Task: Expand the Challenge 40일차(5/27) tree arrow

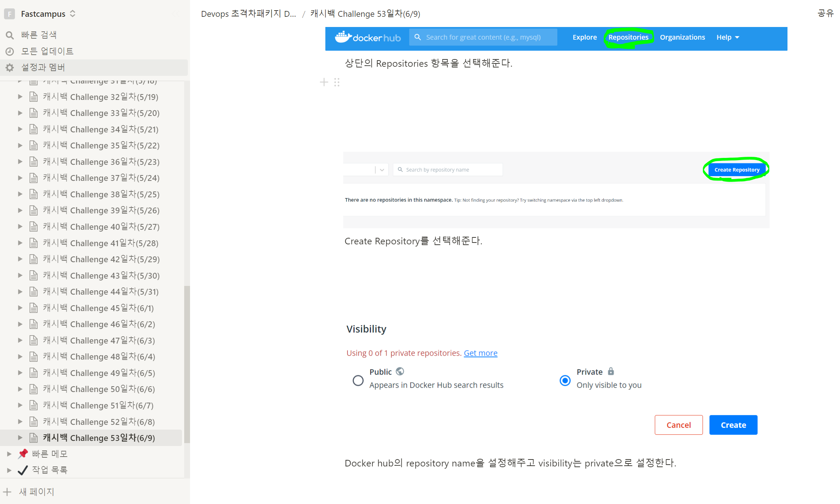Action: point(20,226)
